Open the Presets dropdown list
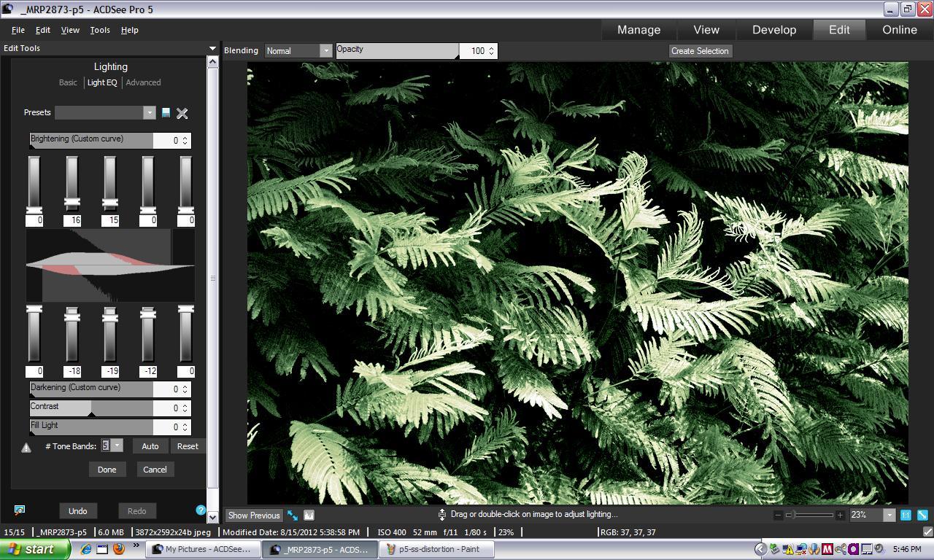 click(x=149, y=112)
